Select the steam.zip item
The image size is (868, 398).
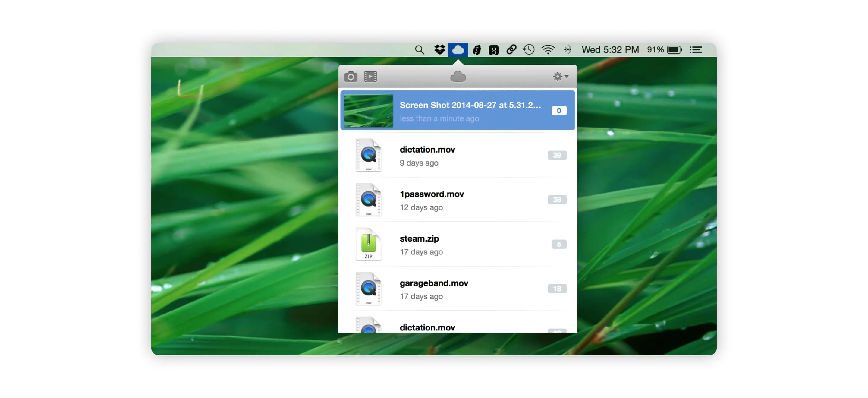[x=458, y=244]
